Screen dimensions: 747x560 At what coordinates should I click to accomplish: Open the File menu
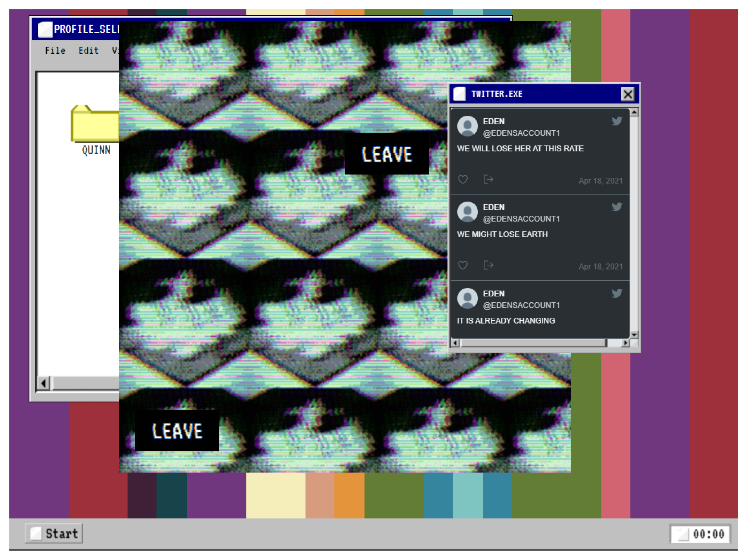[55, 50]
